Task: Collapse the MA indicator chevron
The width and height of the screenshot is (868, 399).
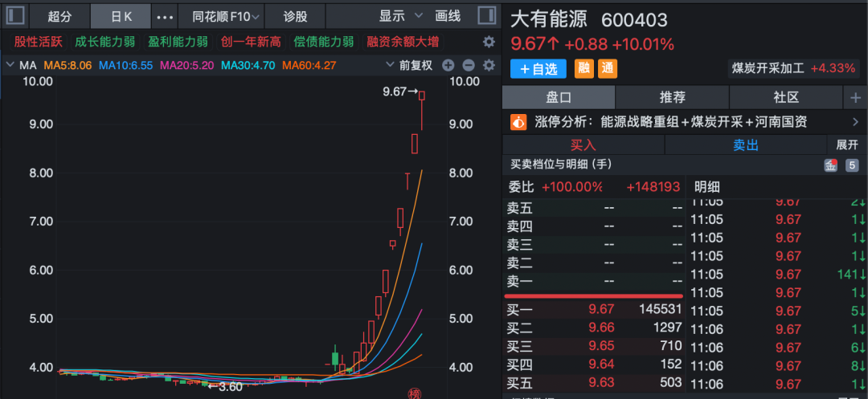Action: click(10, 65)
